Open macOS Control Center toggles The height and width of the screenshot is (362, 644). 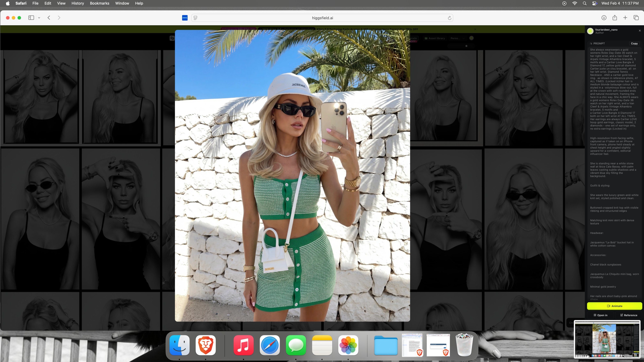pyautogui.click(x=595, y=3)
